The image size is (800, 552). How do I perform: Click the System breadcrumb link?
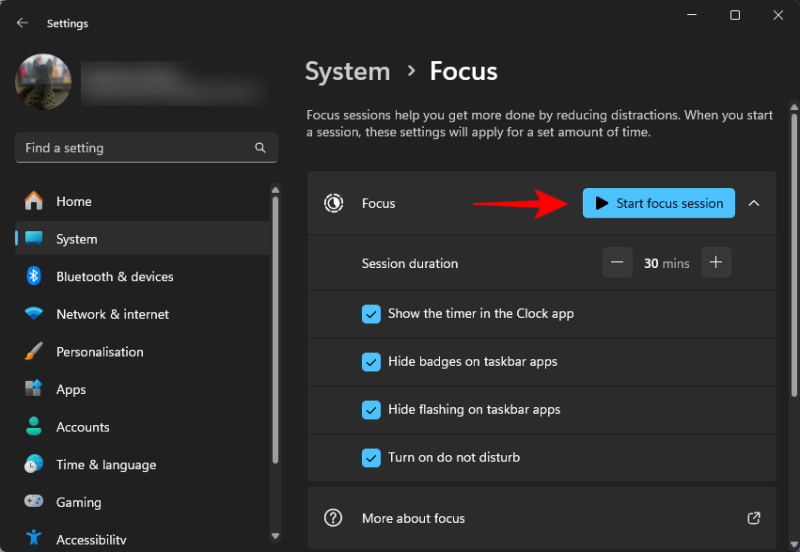347,71
